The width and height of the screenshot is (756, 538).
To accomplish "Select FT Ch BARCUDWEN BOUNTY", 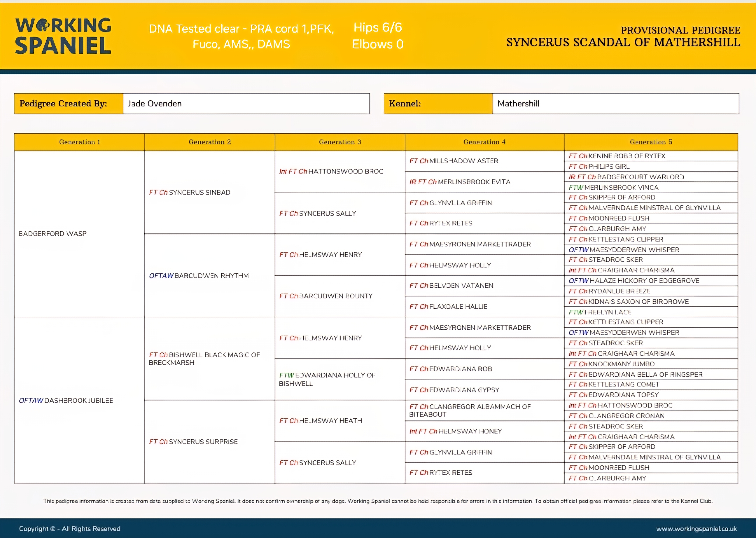I will tap(326, 296).
